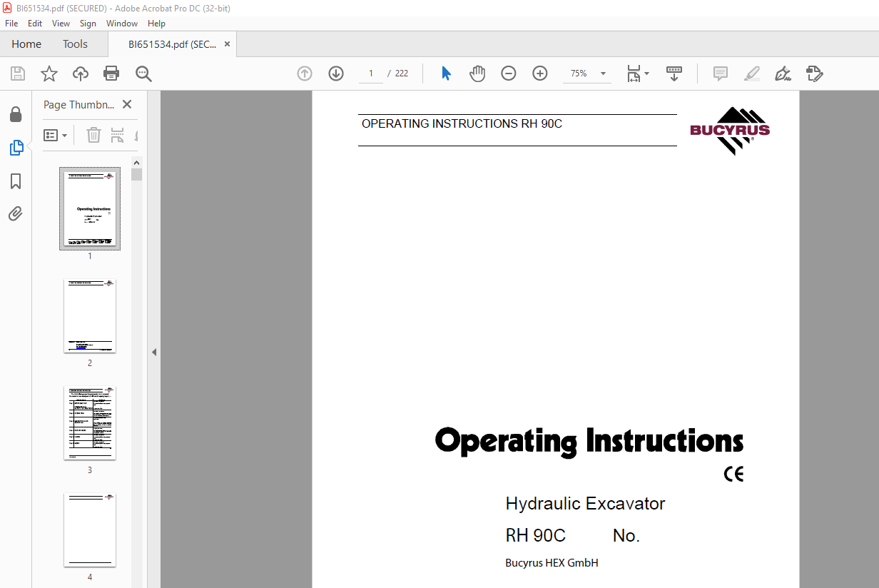Image resolution: width=879 pixels, height=588 pixels.
Task: Add a comment with the note icon
Action: point(721,73)
